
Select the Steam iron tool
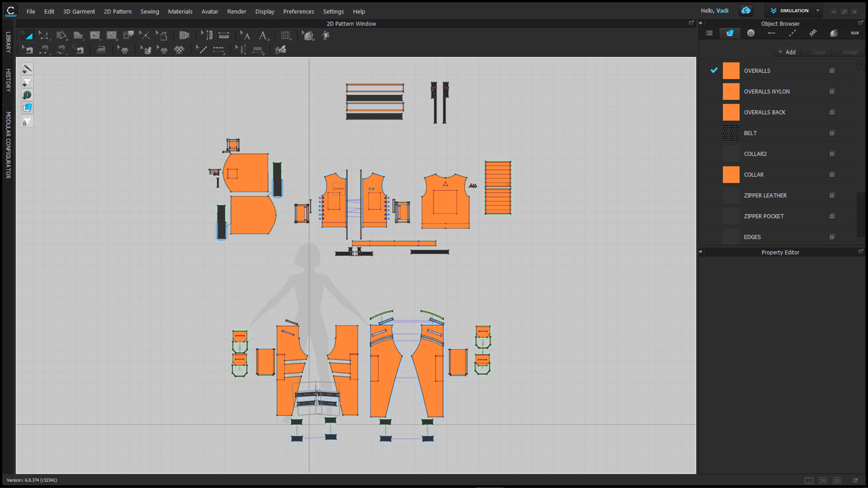101,49
